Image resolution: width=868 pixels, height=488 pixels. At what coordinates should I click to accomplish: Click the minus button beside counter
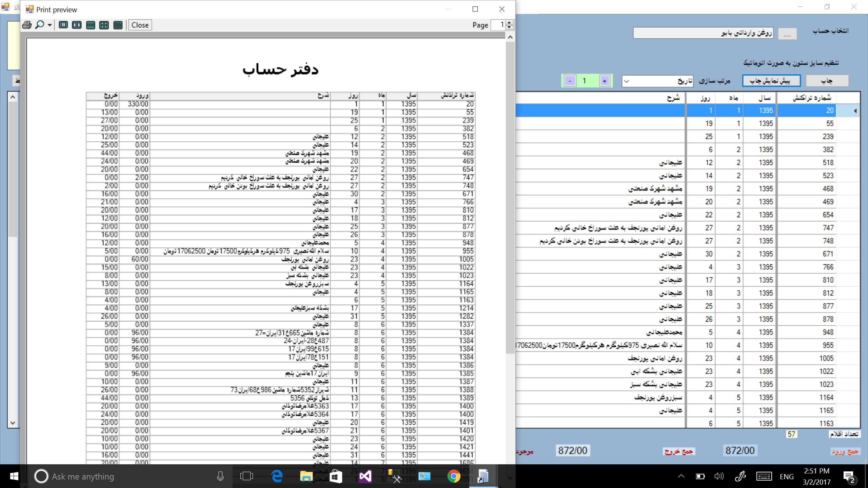click(x=570, y=81)
